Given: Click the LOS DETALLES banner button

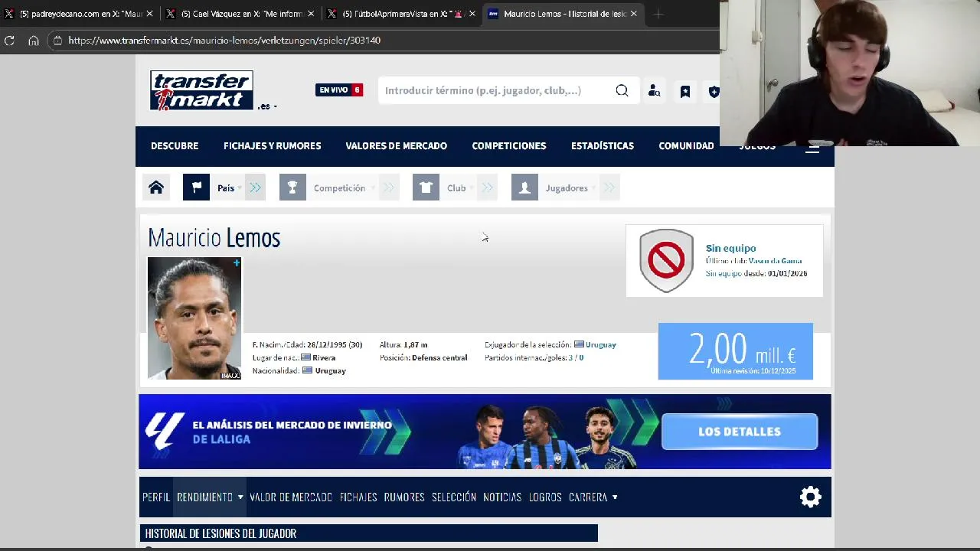Looking at the screenshot, I should 740,432.
